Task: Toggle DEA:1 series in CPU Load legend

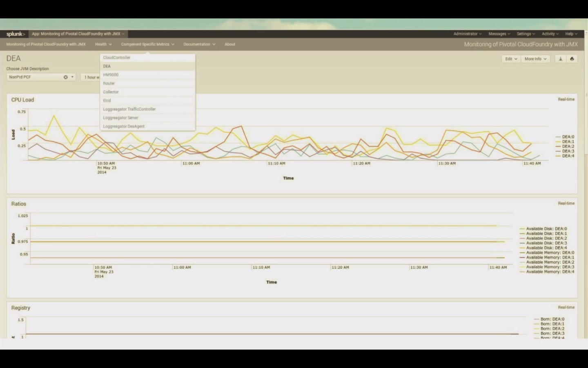Action: pyautogui.click(x=565, y=141)
